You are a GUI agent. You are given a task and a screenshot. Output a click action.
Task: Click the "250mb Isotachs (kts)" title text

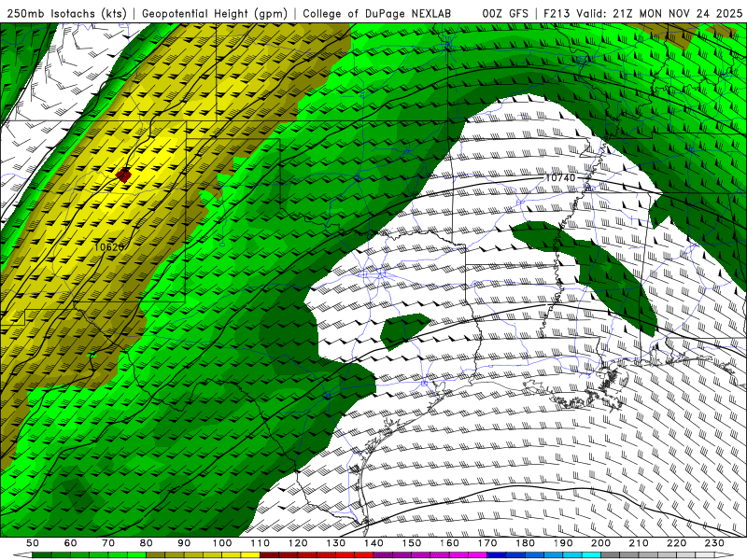coord(66,14)
